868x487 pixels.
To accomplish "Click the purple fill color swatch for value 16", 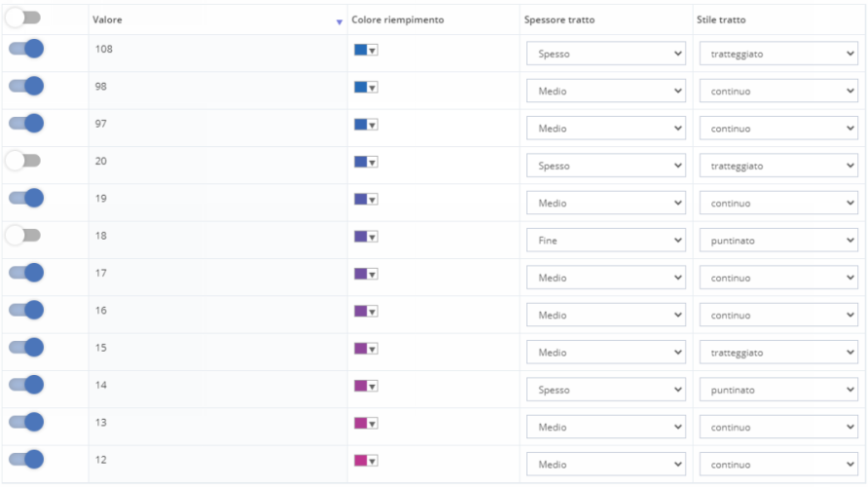I will (x=359, y=312).
